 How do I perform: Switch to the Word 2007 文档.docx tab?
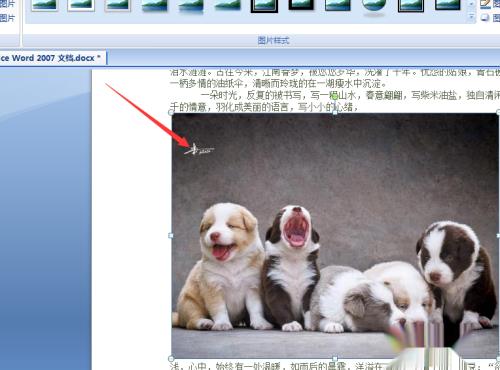51,58
